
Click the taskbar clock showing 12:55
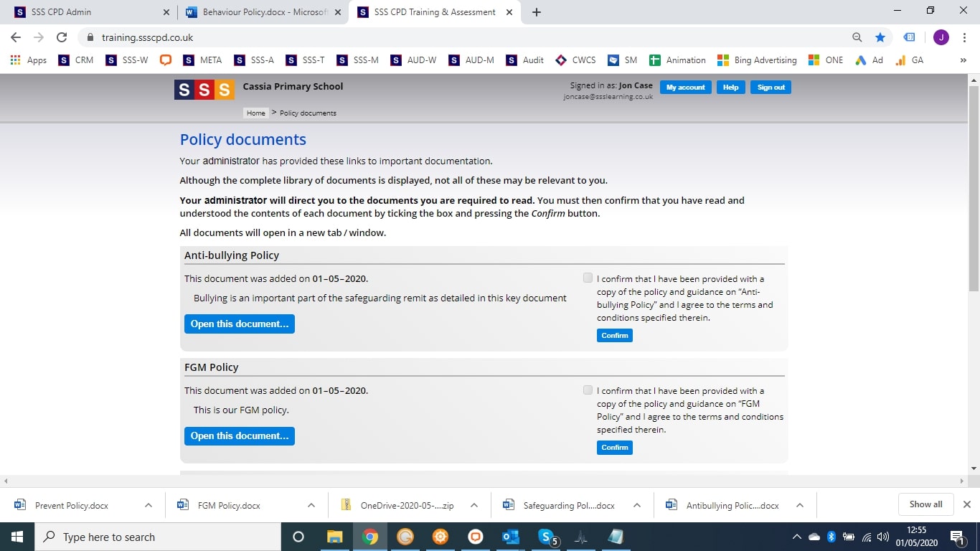click(x=916, y=537)
